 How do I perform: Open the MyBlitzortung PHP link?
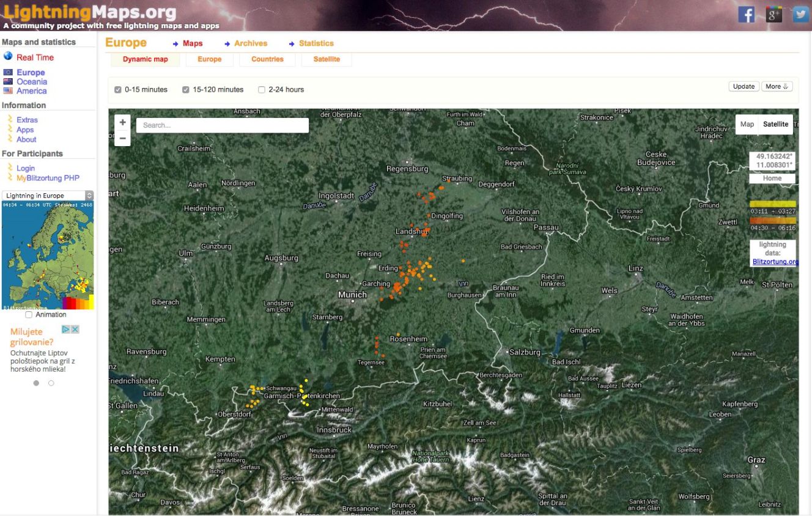click(48, 178)
